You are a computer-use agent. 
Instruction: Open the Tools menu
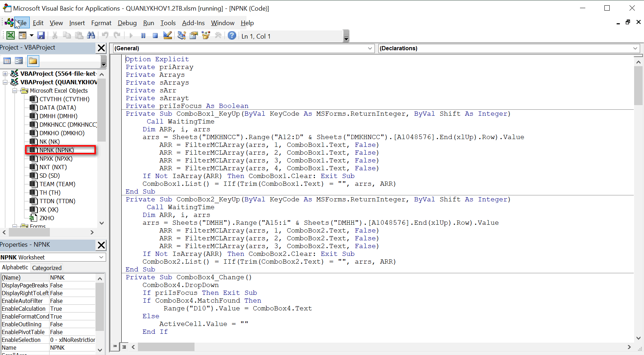point(168,23)
